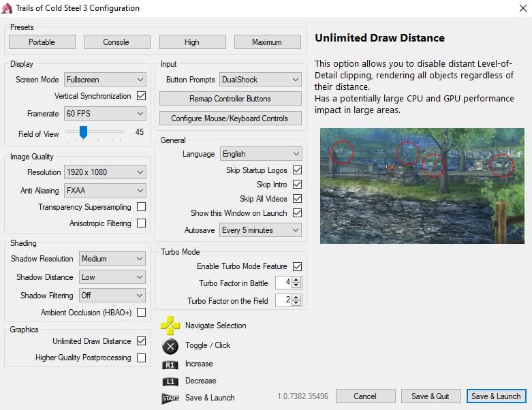Apply the High preset
The height and width of the screenshot is (410, 532).
pos(192,42)
